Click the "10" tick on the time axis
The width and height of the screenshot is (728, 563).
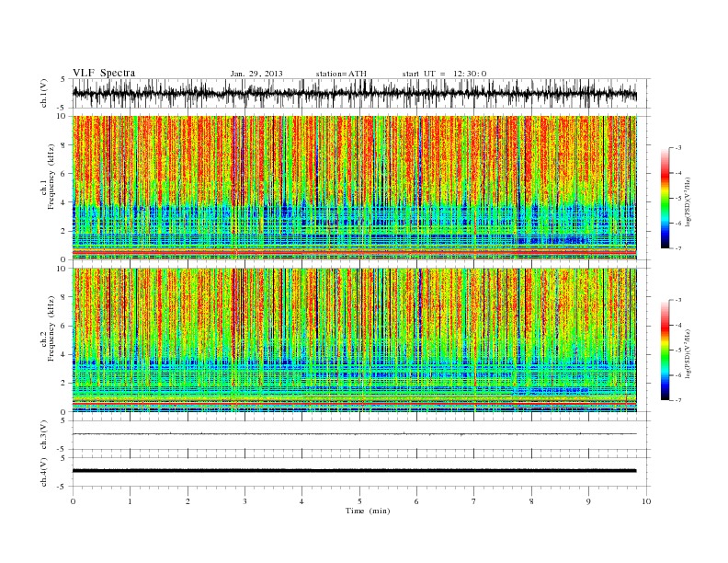point(646,501)
